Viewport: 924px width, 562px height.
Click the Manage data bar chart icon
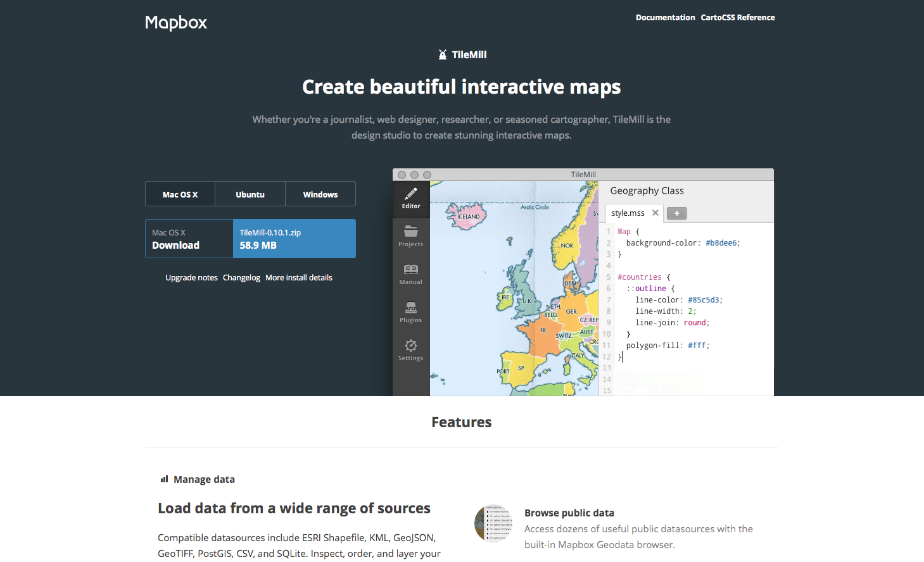point(165,479)
